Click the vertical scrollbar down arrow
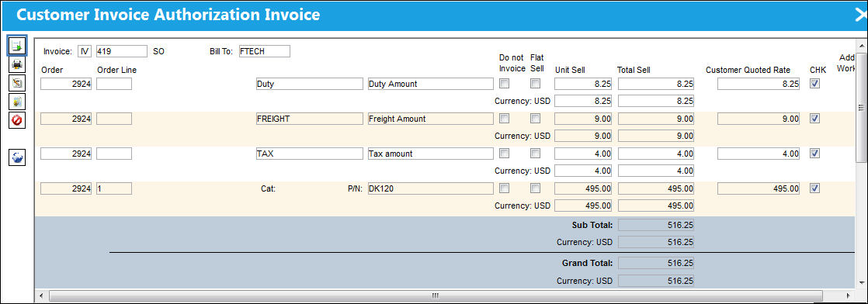This screenshot has width=868, height=304. pos(861,283)
